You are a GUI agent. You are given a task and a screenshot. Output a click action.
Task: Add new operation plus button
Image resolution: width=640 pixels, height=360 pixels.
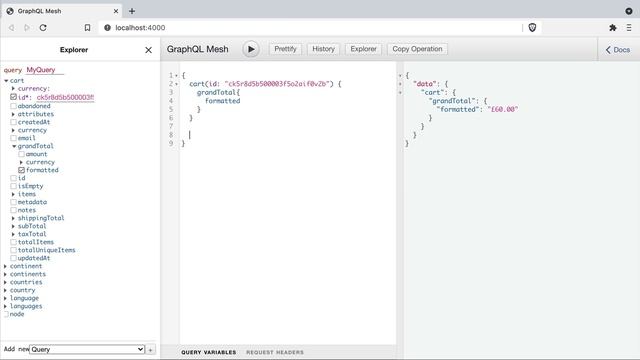click(151, 350)
